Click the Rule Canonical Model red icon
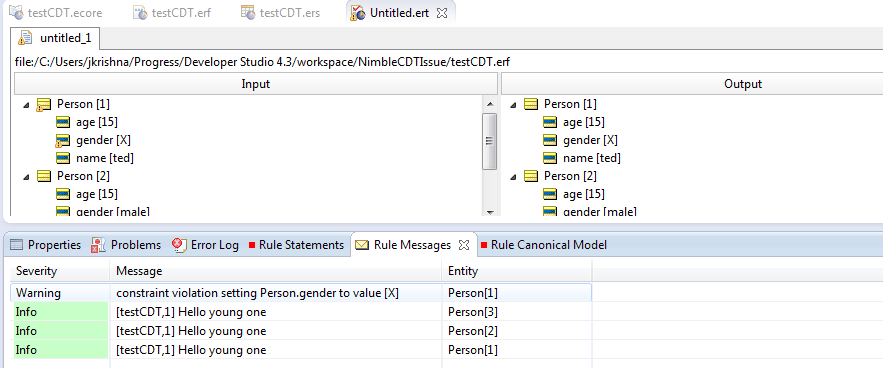883x368 pixels. [484, 245]
